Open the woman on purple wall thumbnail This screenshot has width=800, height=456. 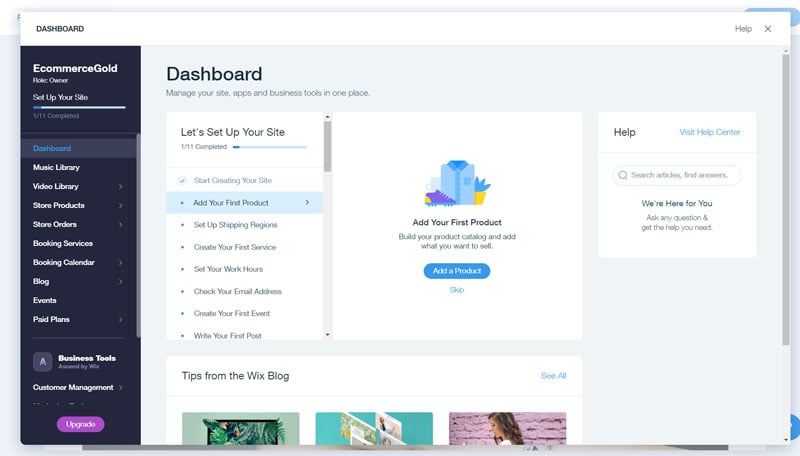click(x=508, y=428)
